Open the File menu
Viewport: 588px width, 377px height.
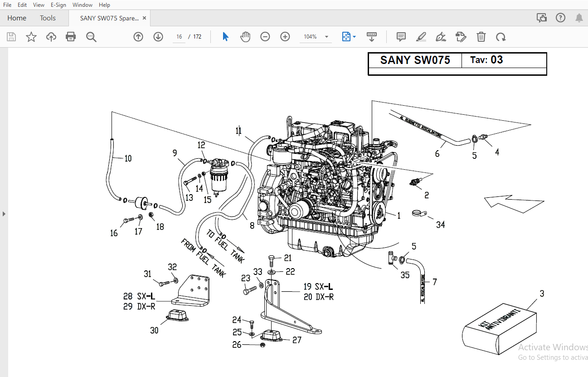7,5
